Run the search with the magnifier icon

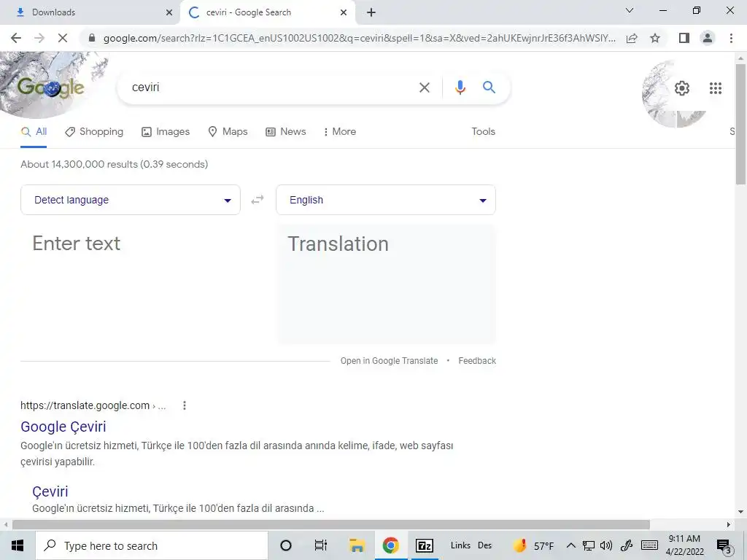click(489, 87)
